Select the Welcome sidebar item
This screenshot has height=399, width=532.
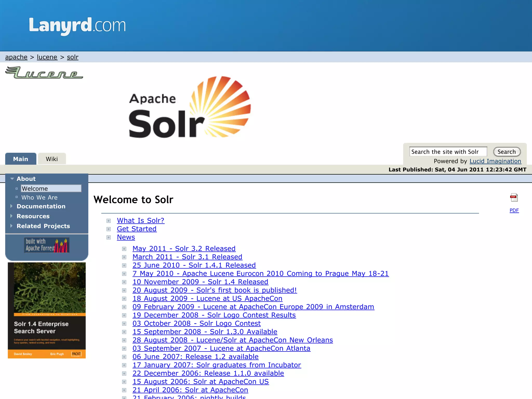(x=51, y=188)
